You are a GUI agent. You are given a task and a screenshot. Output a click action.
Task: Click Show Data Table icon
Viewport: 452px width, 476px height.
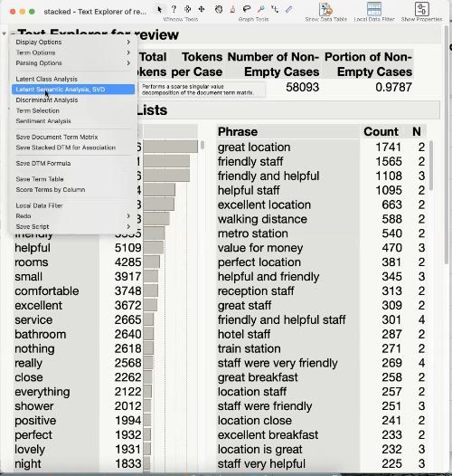tap(325, 9)
